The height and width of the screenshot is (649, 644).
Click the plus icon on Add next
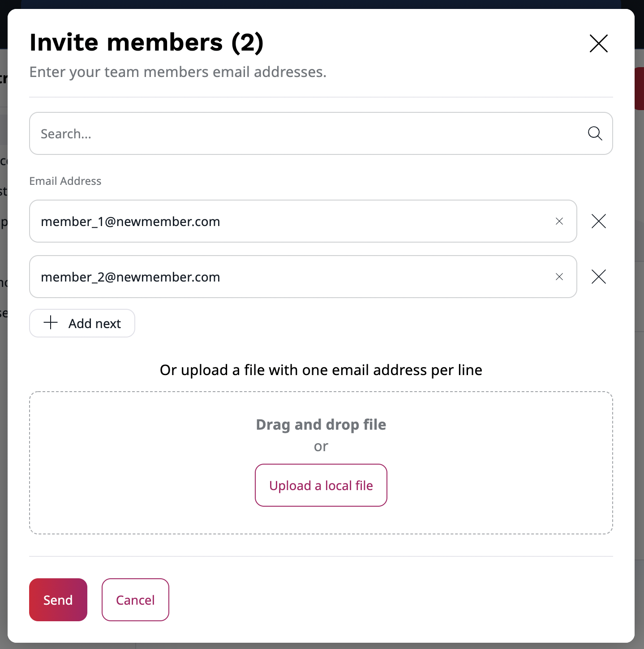pyautogui.click(x=51, y=323)
